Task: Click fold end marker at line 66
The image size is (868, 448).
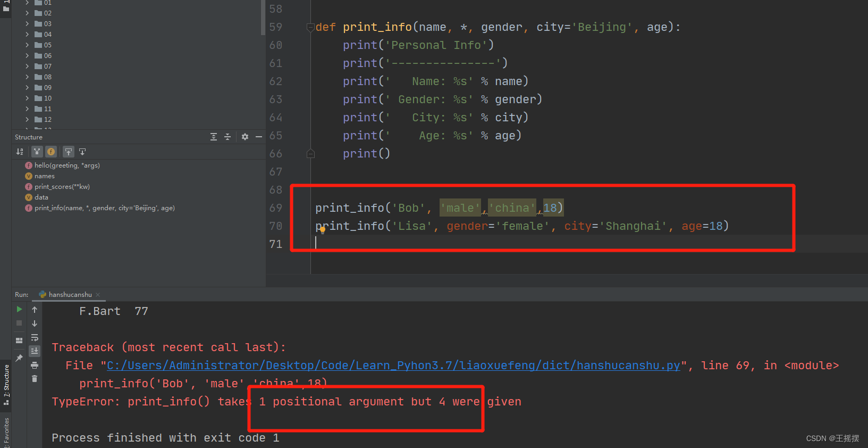Action: (x=310, y=154)
